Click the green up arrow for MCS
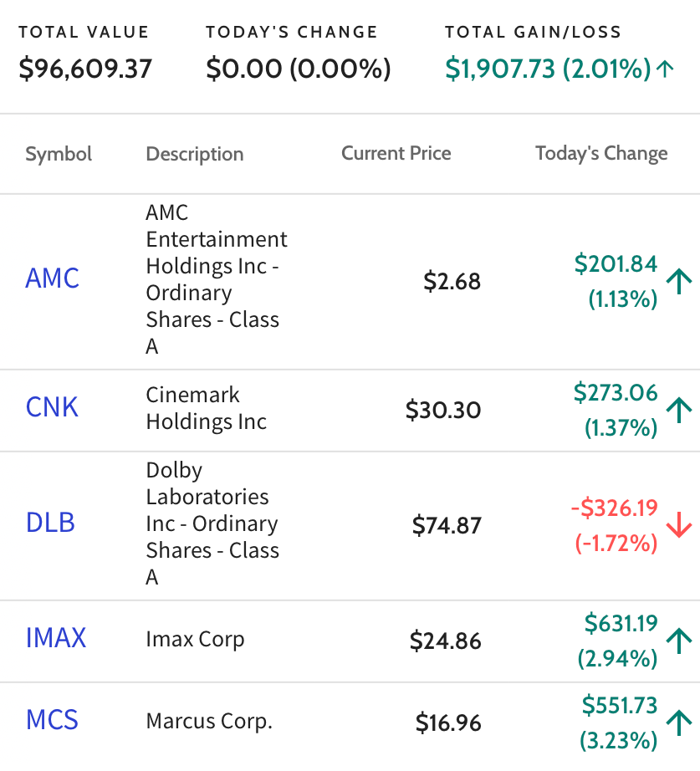Viewport: 700px width, 771px height. pyautogui.click(x=679, y=722)
